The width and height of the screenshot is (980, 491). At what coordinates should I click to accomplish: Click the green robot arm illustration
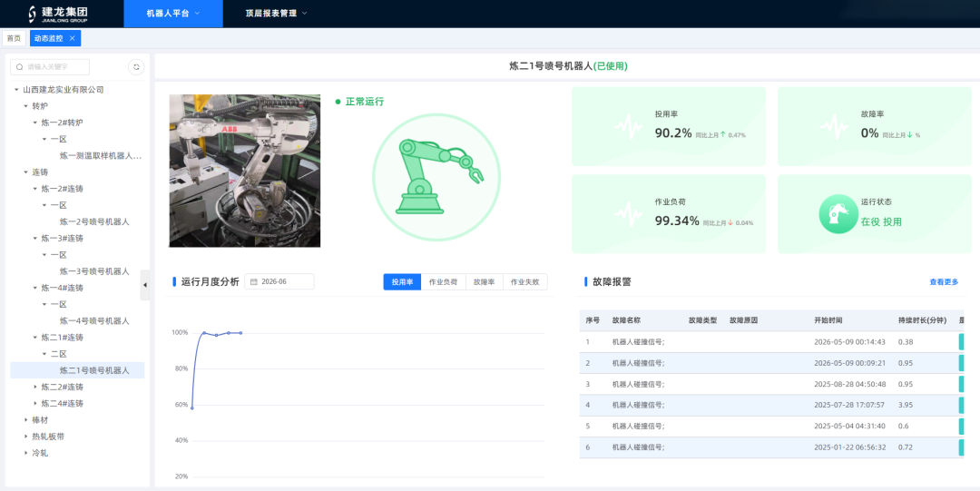436,177
